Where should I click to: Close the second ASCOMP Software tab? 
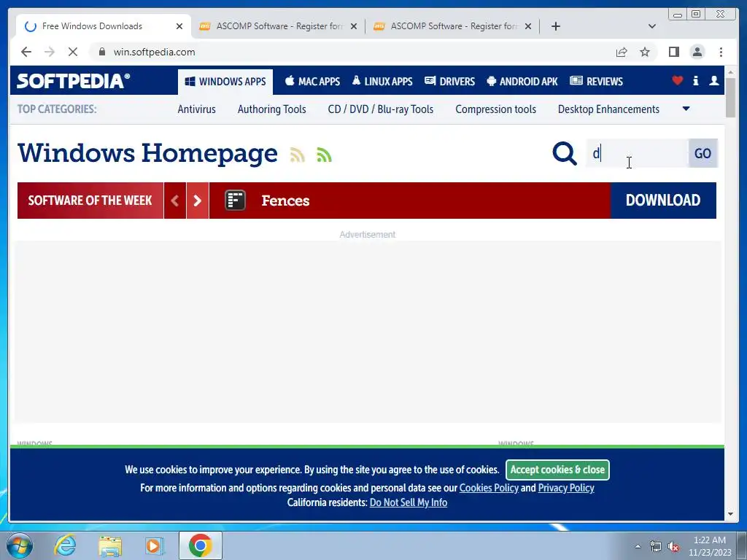coord(354,26)
